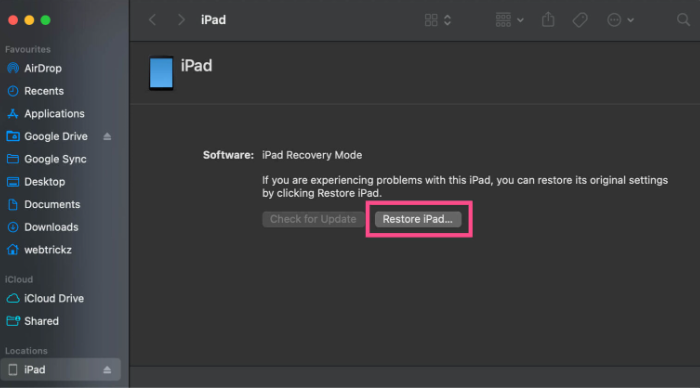
Task: Select iPad under Locations
Action: pos(60,370)
